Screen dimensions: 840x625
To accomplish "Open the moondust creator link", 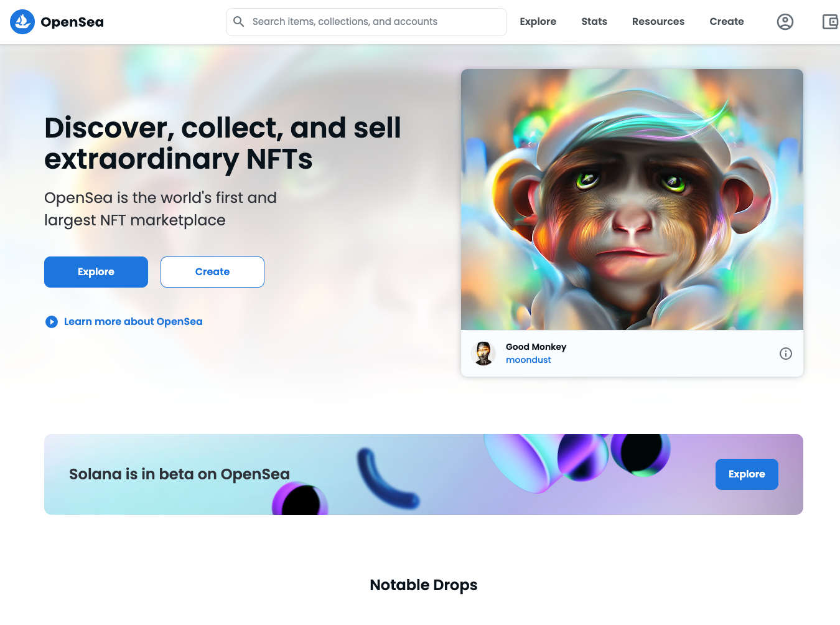I will coord(528,360).
